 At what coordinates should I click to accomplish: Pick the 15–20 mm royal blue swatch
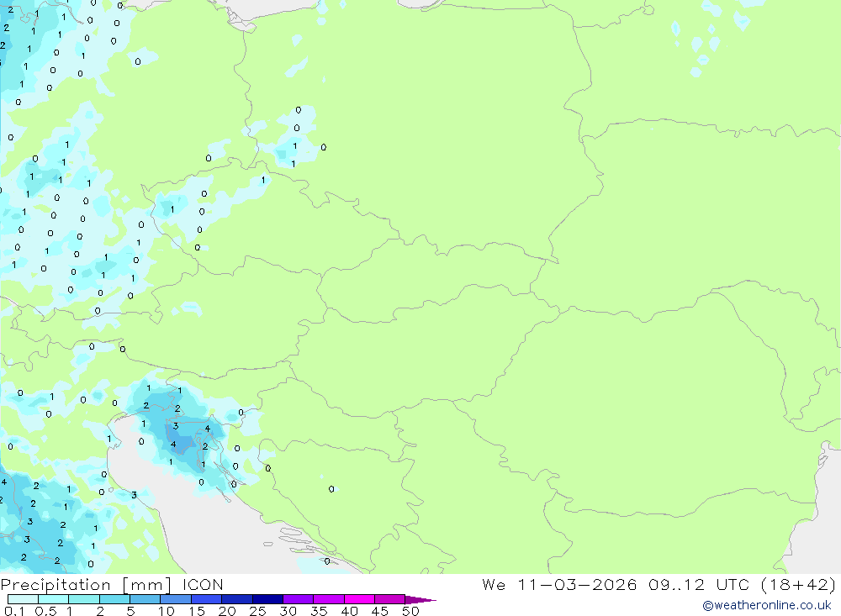click(x=206, y=599)
